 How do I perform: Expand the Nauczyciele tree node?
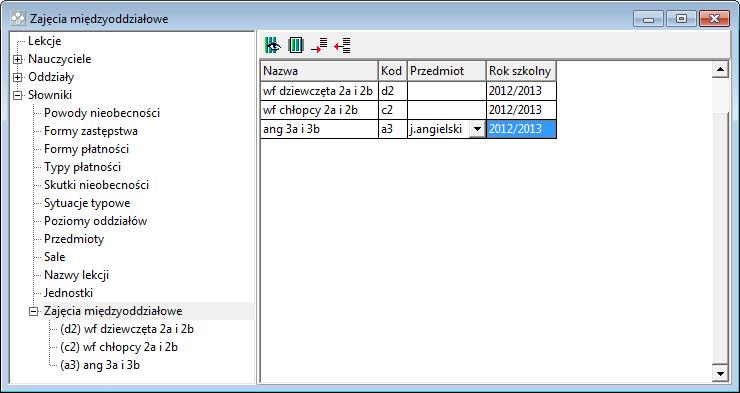(18, 59)
